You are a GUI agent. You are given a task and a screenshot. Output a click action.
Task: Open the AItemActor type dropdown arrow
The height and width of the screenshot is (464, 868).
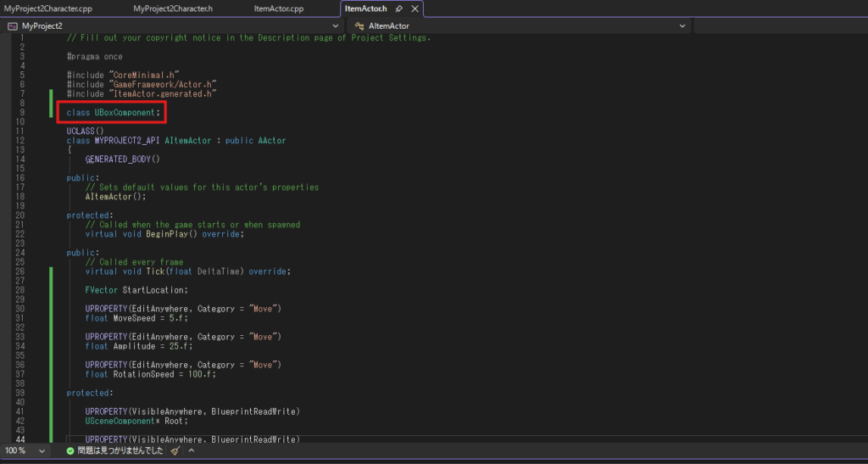click(x=683, y=26)
